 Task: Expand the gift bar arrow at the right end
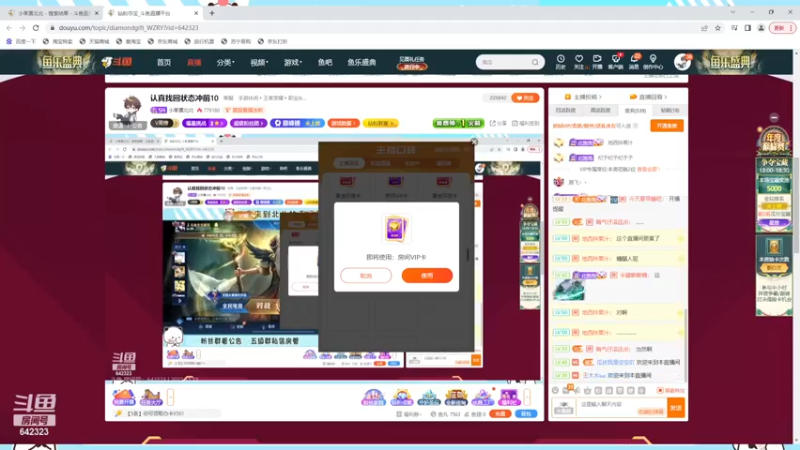click(x=527, y=397)
